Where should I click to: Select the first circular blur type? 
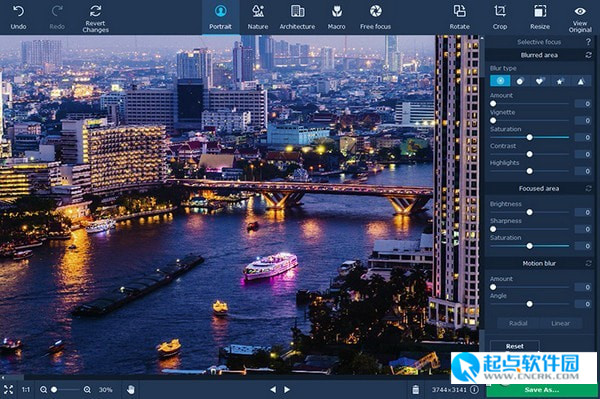coord(500,81)
